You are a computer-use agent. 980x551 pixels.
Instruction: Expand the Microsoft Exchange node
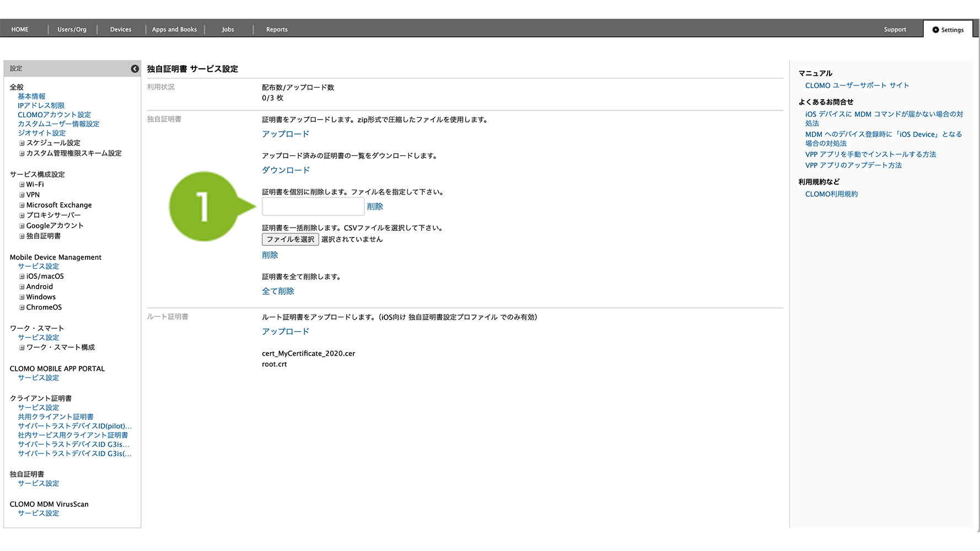click(22, 206)
